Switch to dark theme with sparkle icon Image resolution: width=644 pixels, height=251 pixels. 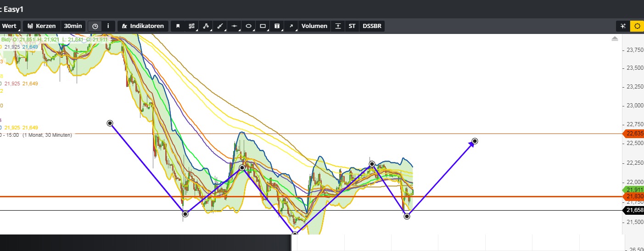623,26
